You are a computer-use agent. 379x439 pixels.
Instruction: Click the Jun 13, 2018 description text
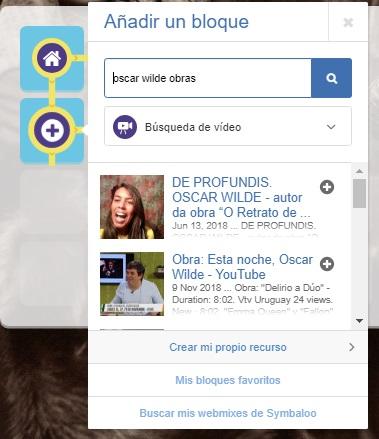pos(244,226)
